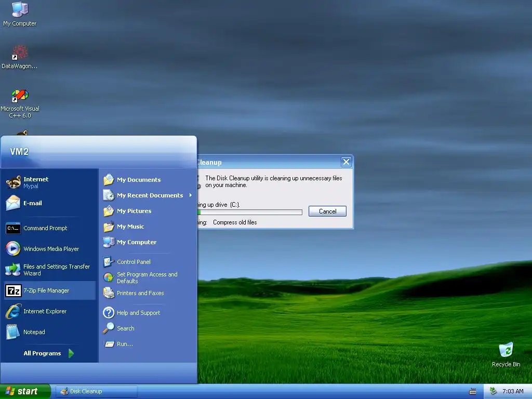
Task: Expand the All Programs list
Action: (48, 353)
